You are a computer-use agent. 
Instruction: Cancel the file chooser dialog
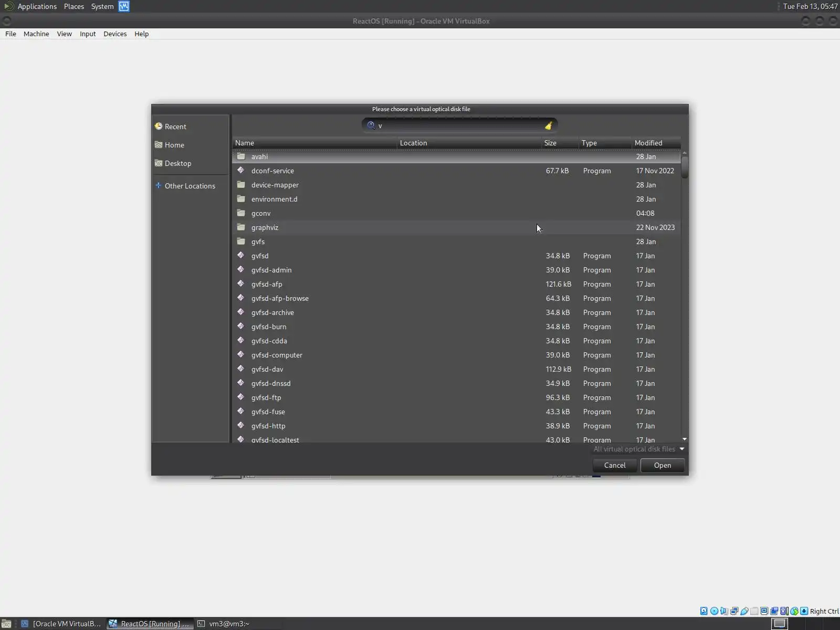click(x=615, y=465)
